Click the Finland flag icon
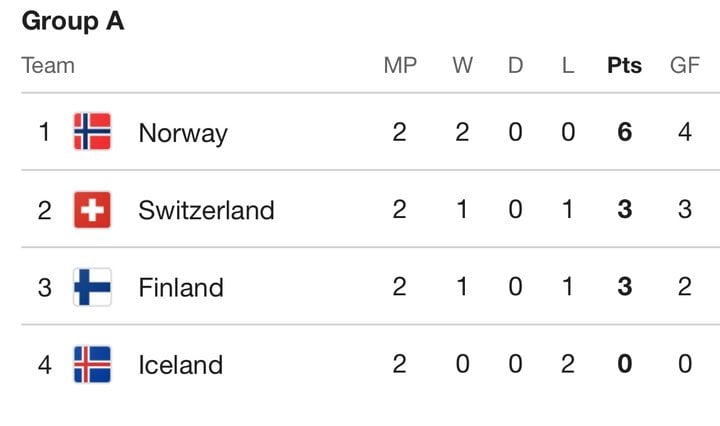Screen dimensions: 720x426 tap(92, 287)
